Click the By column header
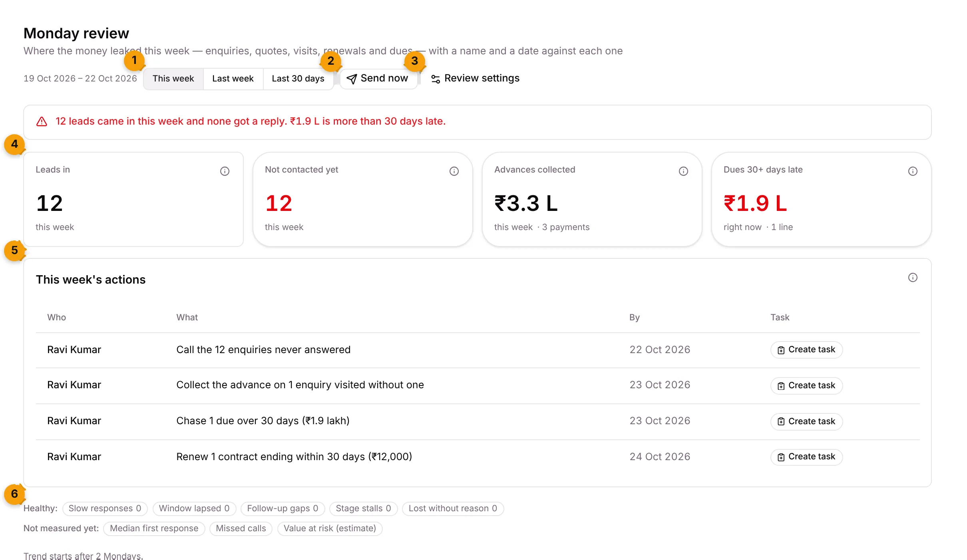Image resolution: width=967 pixels, height=560 pixels. [x=634, y=317]
